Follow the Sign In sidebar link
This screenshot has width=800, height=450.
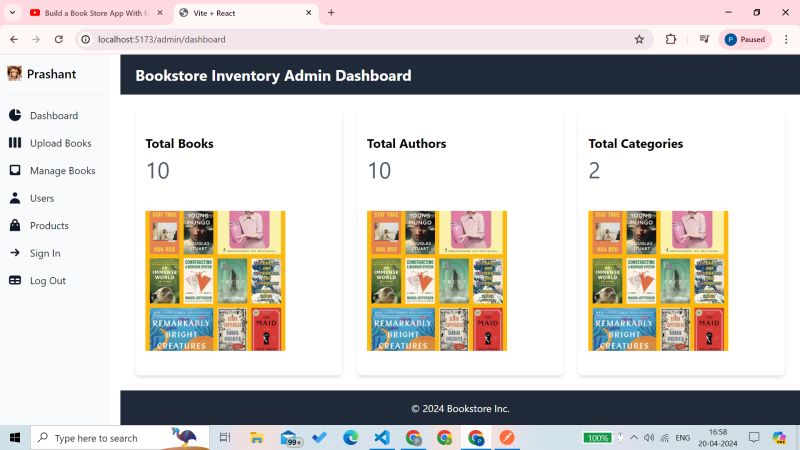coord(45,254)
